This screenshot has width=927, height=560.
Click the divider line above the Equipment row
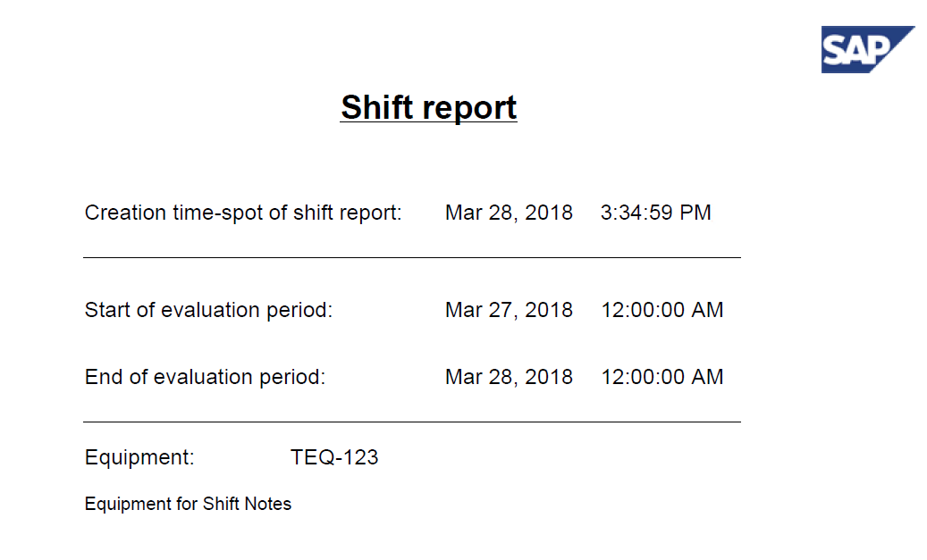(x=411, y=422)
